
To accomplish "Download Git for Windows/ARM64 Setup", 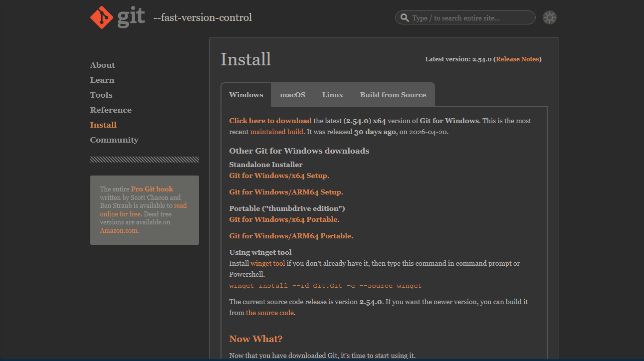I will point(285,192).
